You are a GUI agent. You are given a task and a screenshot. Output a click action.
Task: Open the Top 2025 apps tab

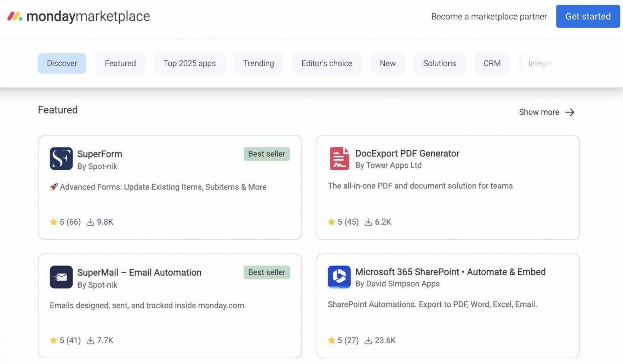tap(189, 63)
